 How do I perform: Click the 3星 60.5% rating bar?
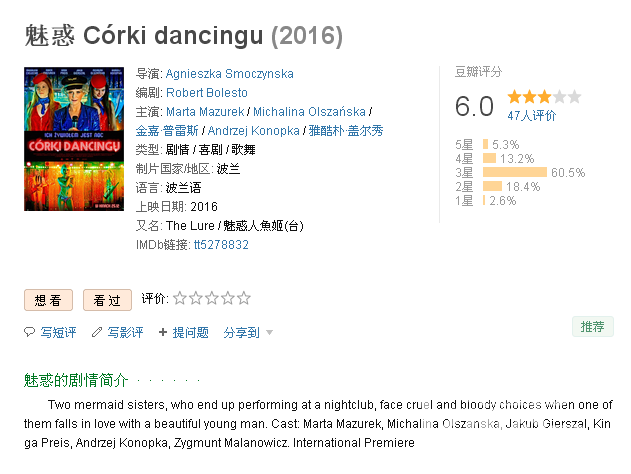click(515, 172)
